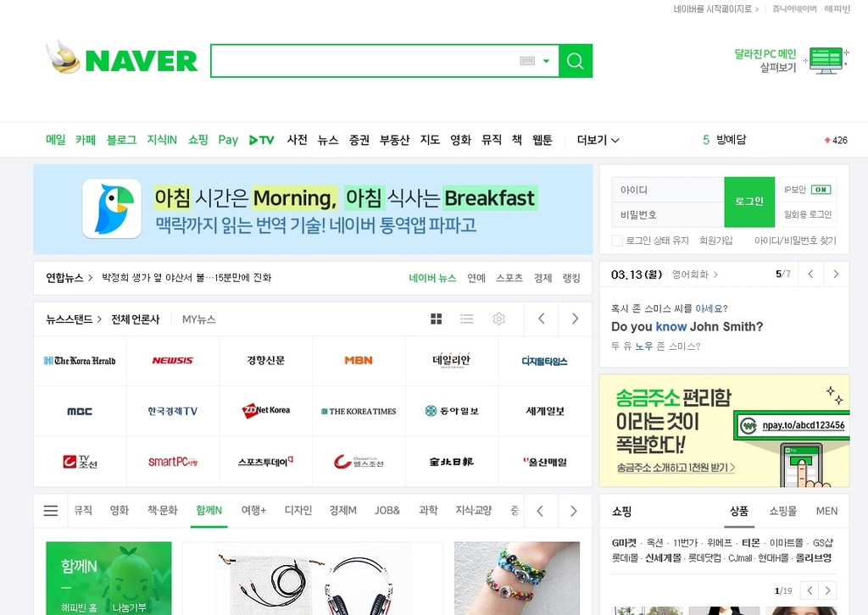
Task: Click the 아이디 input field
Action: click(668, 190)
